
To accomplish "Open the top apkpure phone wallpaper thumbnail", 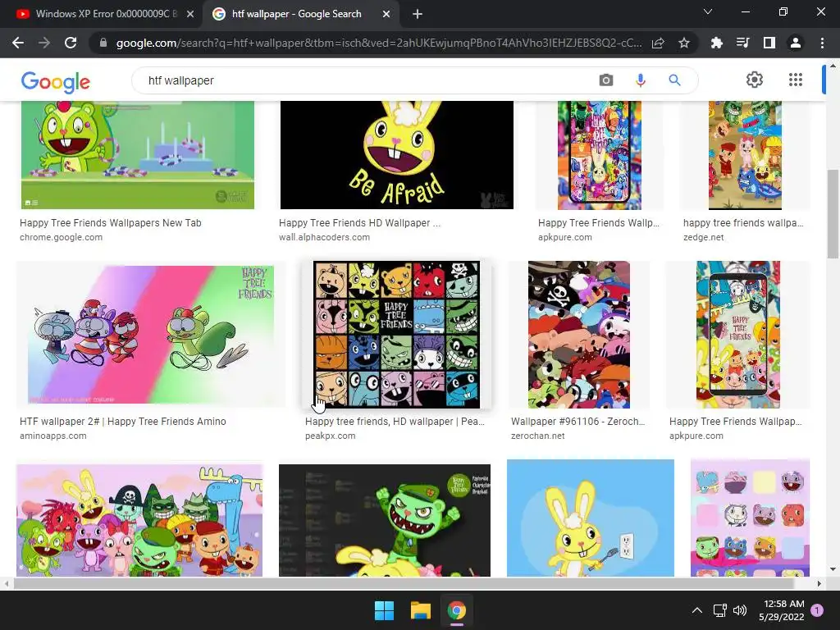I will [599, 155].
